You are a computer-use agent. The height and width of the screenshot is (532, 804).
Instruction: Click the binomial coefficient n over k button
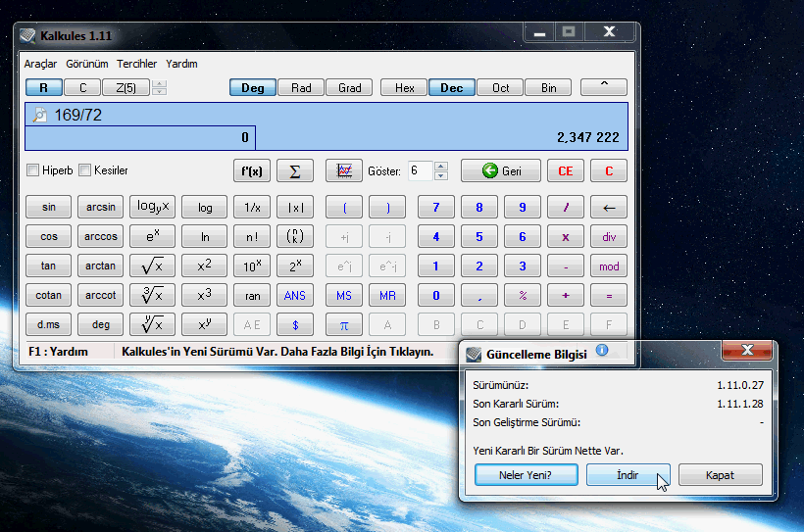pyautogui.click(x=295, y=236)
